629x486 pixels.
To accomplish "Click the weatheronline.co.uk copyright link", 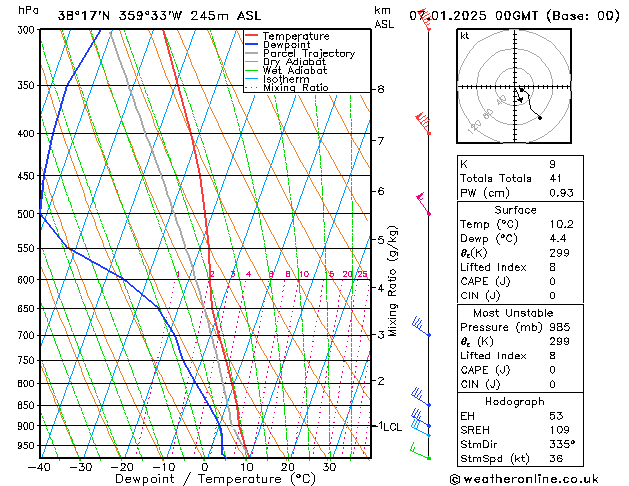I will (x=524, y=479).
